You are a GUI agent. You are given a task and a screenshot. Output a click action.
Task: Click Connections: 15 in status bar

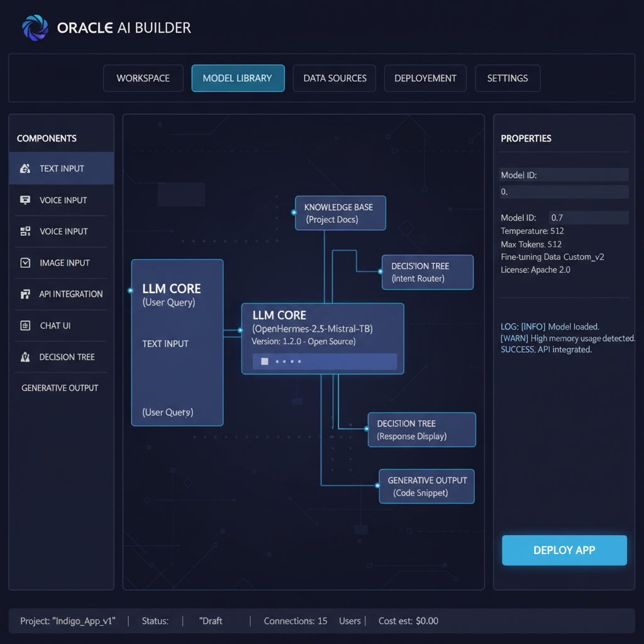(296, 621)
